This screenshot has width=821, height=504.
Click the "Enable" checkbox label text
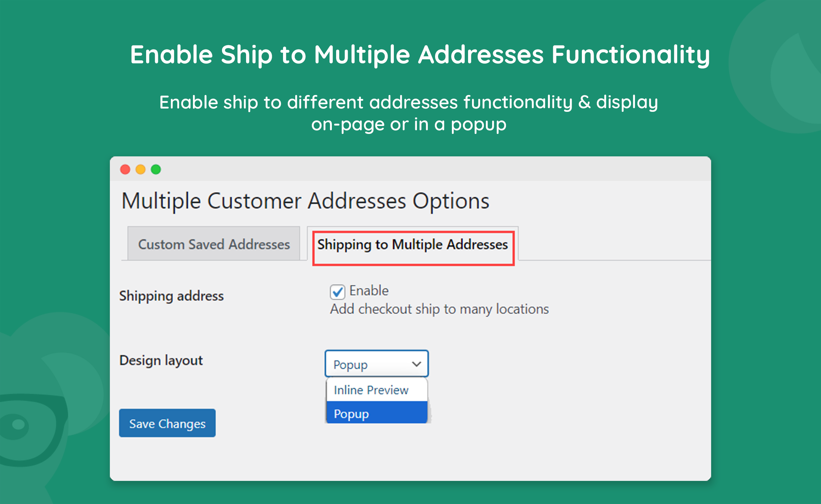click(369, 291)
